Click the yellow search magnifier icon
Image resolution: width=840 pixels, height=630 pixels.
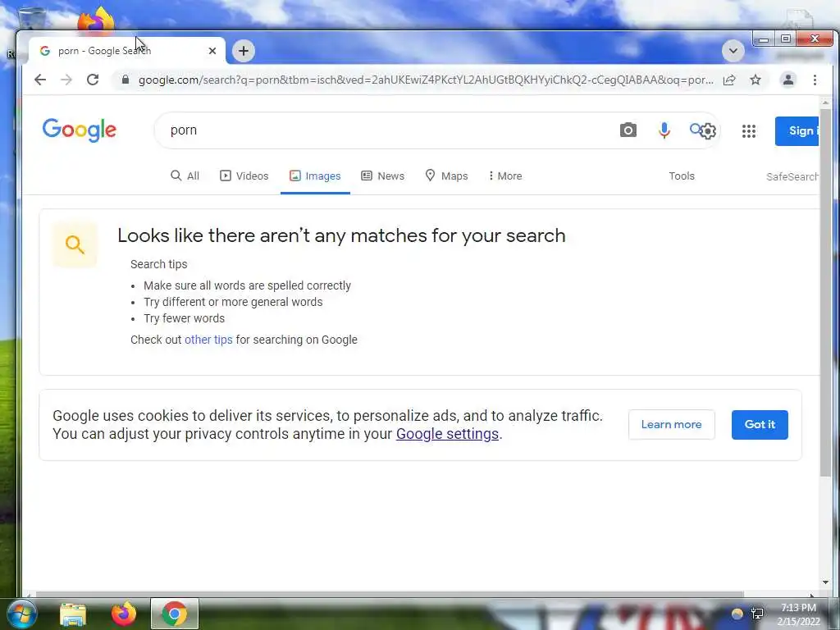[75, 244]
